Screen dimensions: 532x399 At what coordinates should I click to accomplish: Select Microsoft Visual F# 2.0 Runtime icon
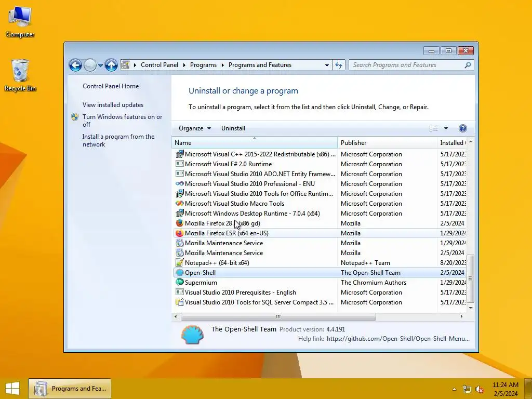179,164
